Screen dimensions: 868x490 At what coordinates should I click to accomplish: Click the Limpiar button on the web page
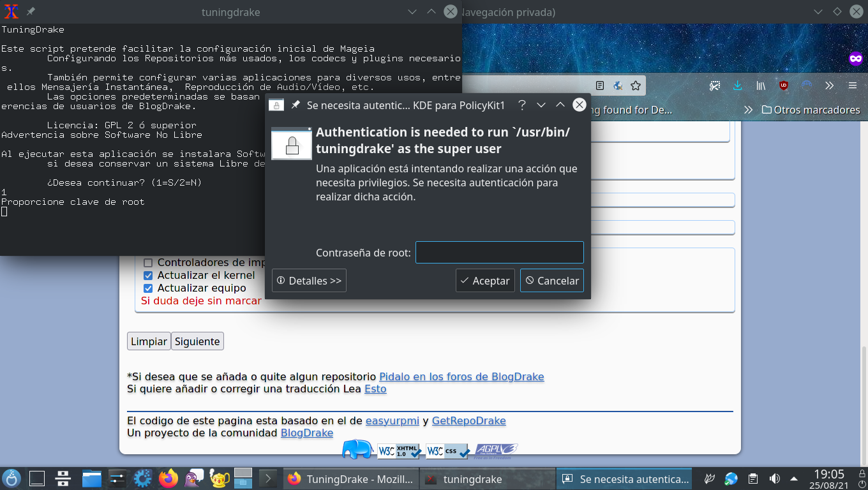tap(149, 341)
